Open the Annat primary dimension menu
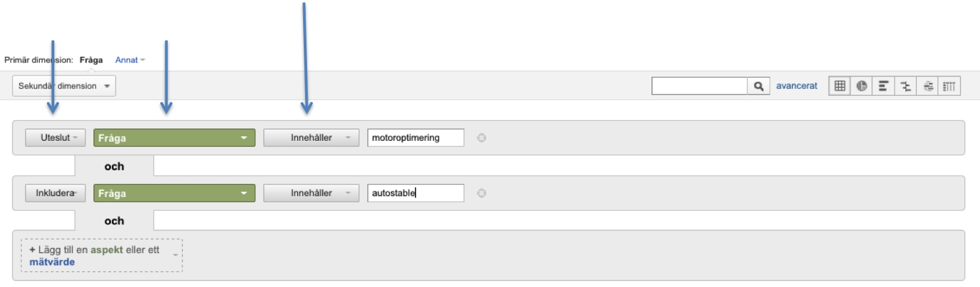Image resolution: width=980 pixels, height=287 pixels. coord(129,60)
